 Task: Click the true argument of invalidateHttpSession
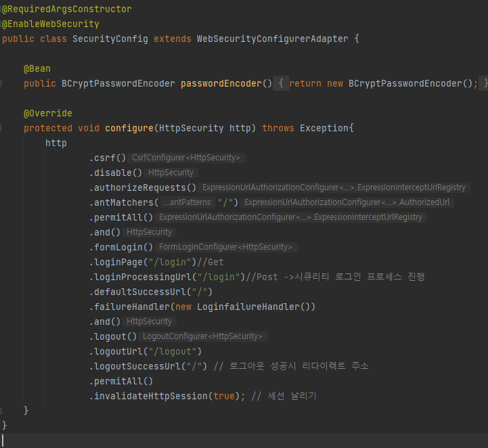point(224,396)
